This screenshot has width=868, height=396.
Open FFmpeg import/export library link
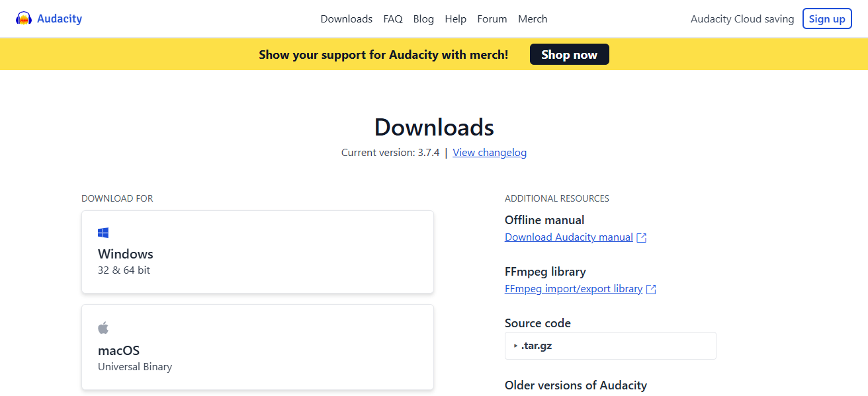pos(574,289)
